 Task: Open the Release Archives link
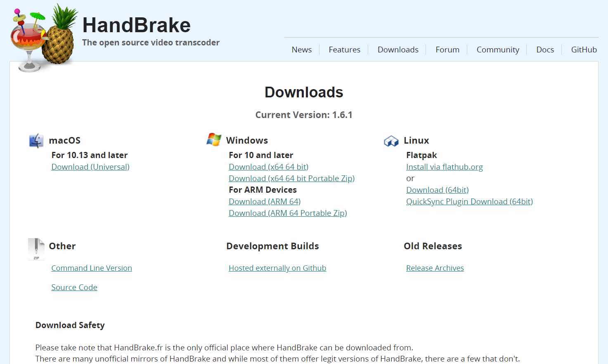pos(435,268)
